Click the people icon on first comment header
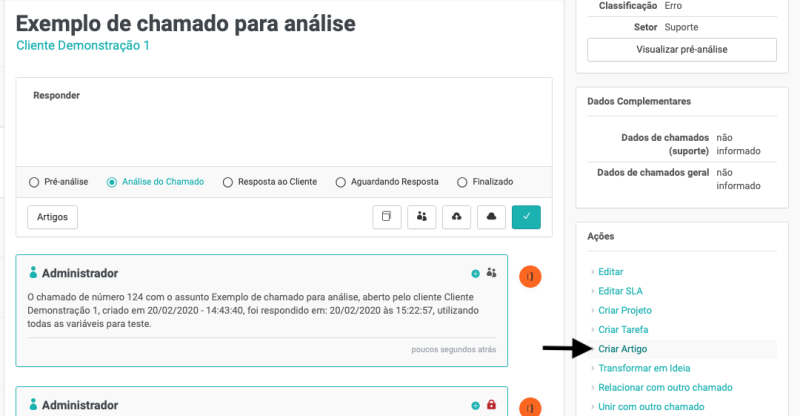 491,273
